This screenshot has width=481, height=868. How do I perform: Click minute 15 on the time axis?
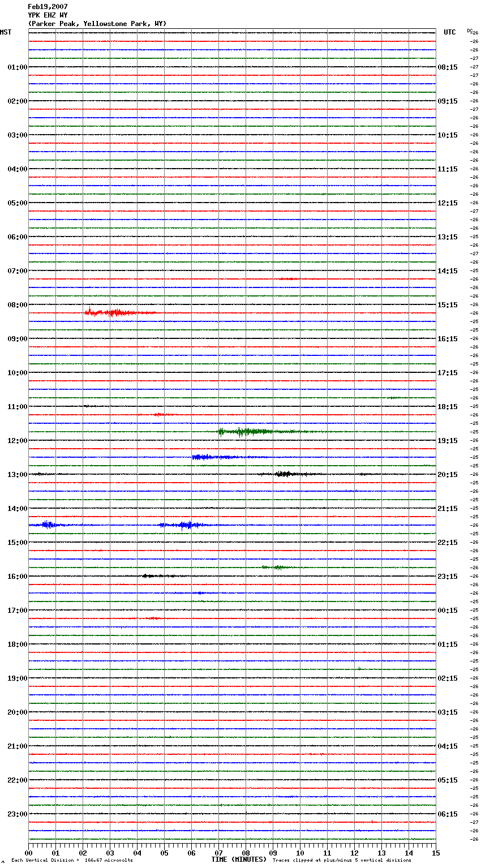[x=436, y=853]
